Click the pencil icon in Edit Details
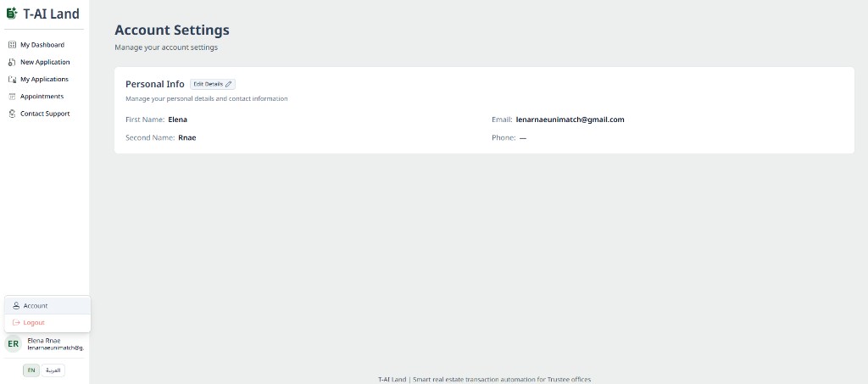Image resolution: width=868 pixels, height=384 pixels. click(x=229, y=84)
